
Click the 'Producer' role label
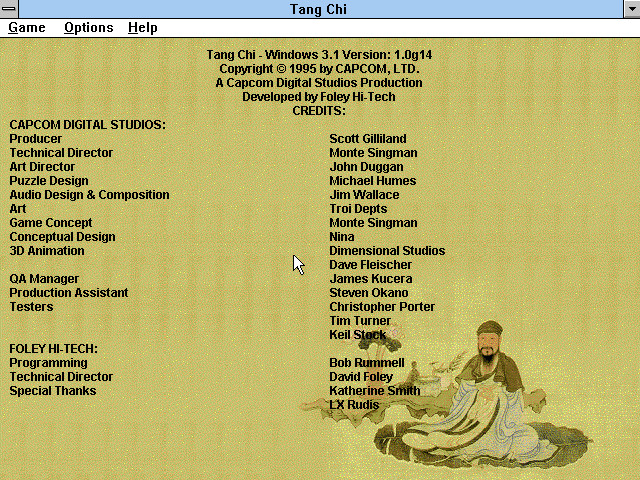pos(36,139)
